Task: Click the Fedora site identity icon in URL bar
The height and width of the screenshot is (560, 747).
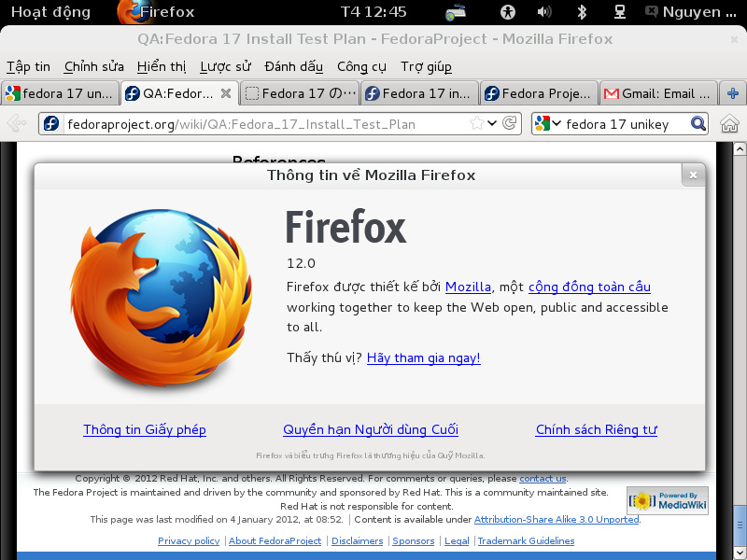Action: click(51, 124)
